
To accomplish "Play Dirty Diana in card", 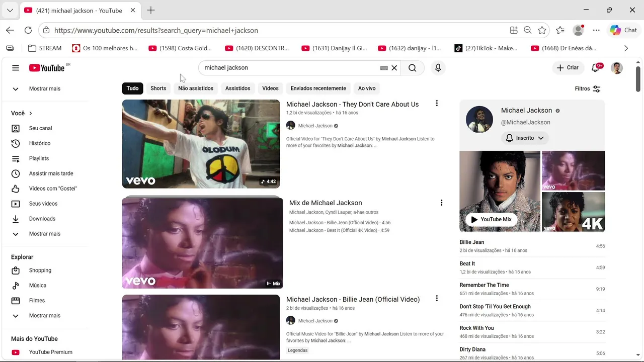I will click(532, 353).
